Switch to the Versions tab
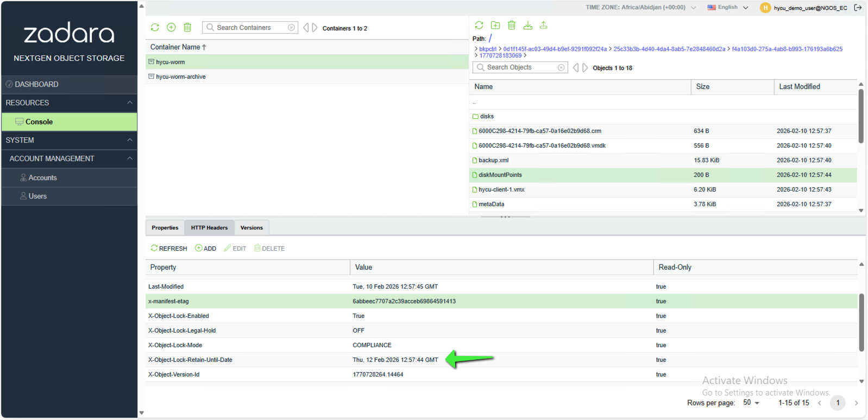The width and height of the screenshot is (868, 420). (251, 228)
